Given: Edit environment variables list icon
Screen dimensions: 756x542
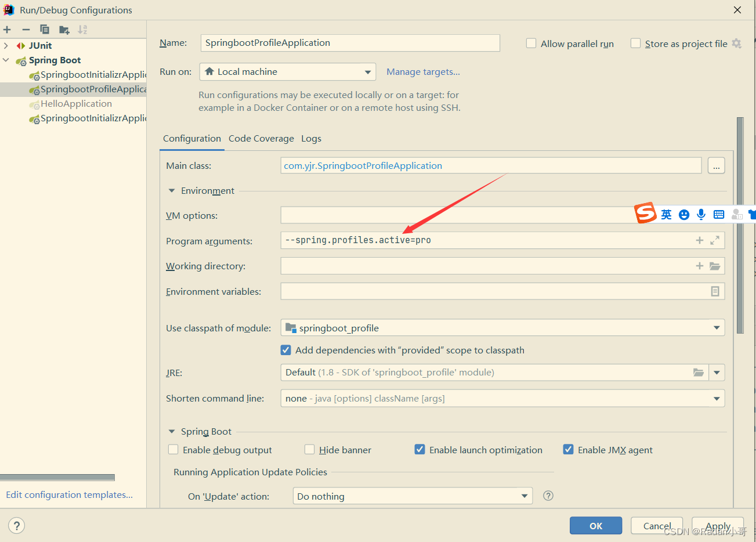Looking at the screenshot, I should coord(715,291).
